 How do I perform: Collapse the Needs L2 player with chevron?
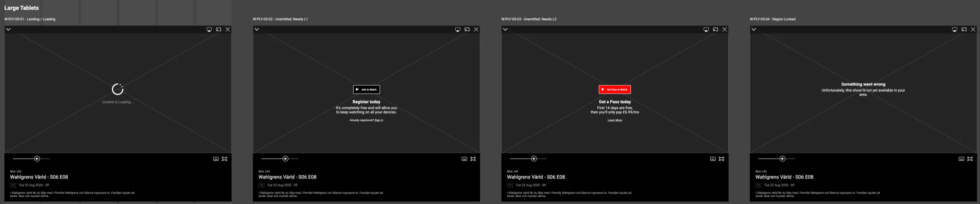pyautogui.click(x=505, y=29)
